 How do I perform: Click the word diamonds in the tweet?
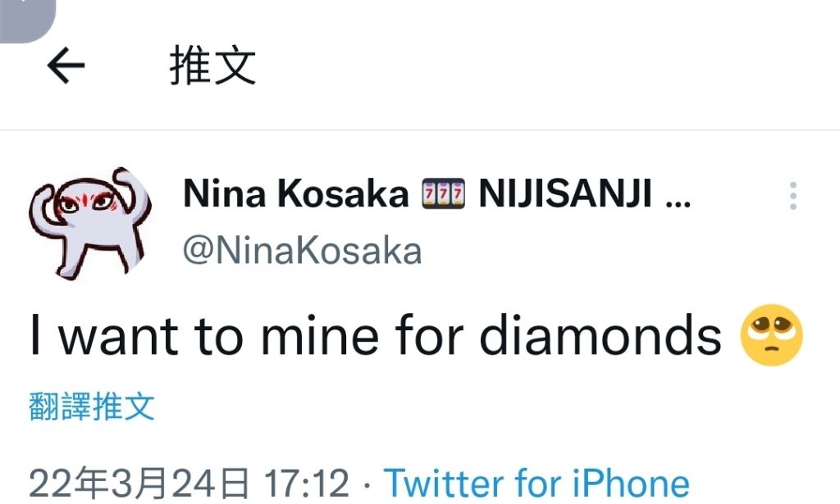click(x=600, y=335)
